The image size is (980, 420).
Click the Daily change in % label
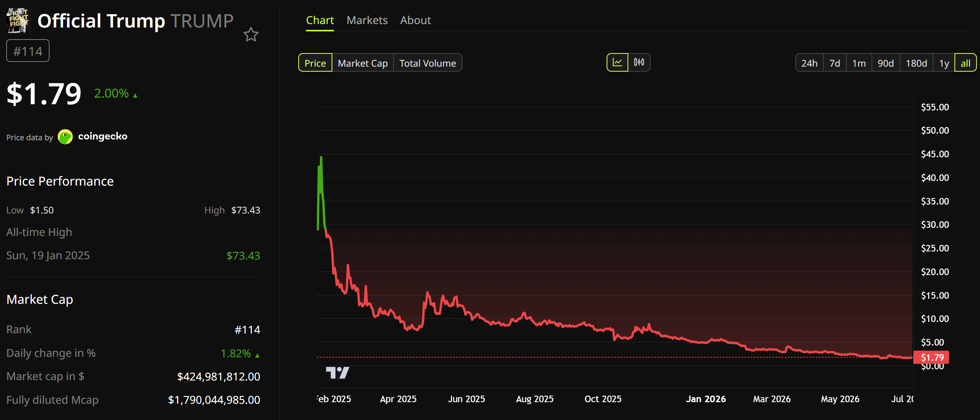[x=51, y=353]
